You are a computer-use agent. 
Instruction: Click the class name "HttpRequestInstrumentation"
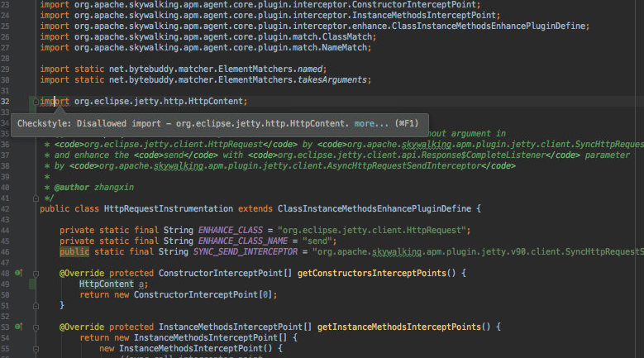pyautogui.click(x=169, y=208)
